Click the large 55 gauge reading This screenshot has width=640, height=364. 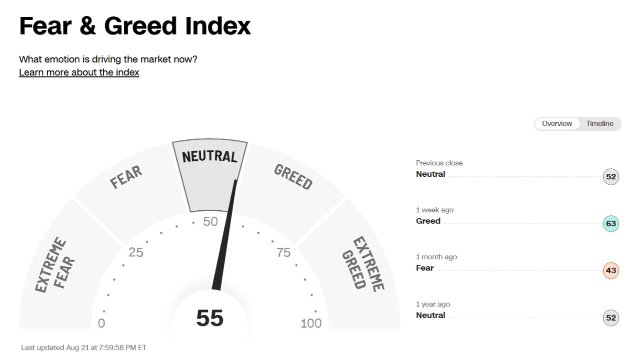[210, 318]
